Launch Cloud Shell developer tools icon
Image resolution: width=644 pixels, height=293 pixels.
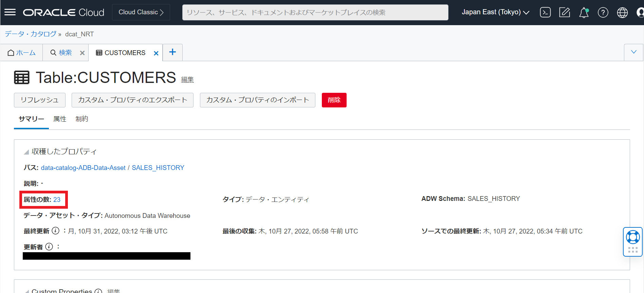tap(545, 13)
